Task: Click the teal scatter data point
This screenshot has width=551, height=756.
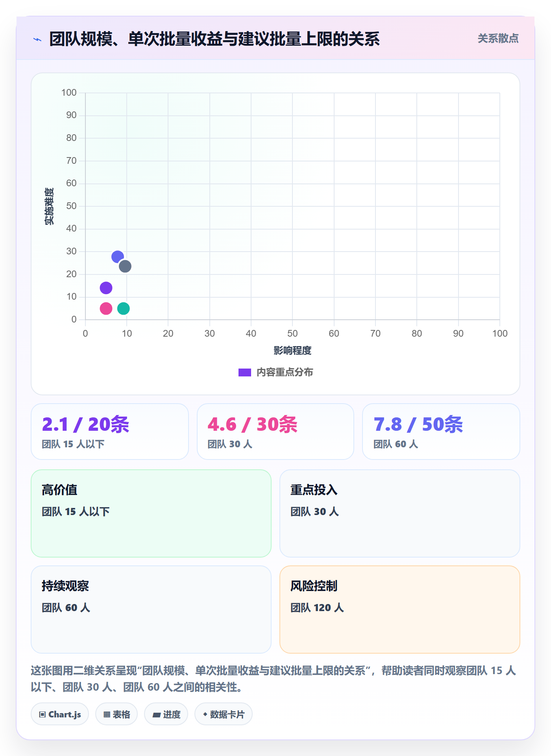Action: pyautogui.click(x=124, y=308)
